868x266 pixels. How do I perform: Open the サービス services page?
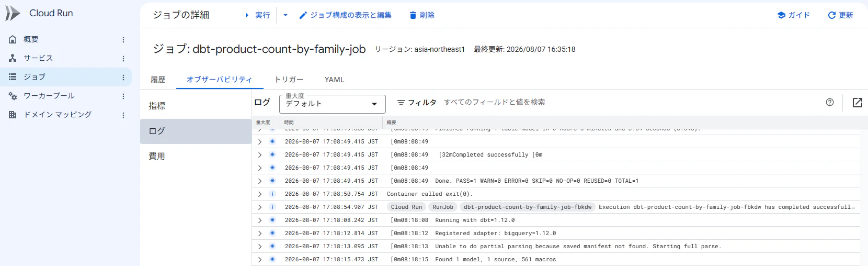coord(38,58)
